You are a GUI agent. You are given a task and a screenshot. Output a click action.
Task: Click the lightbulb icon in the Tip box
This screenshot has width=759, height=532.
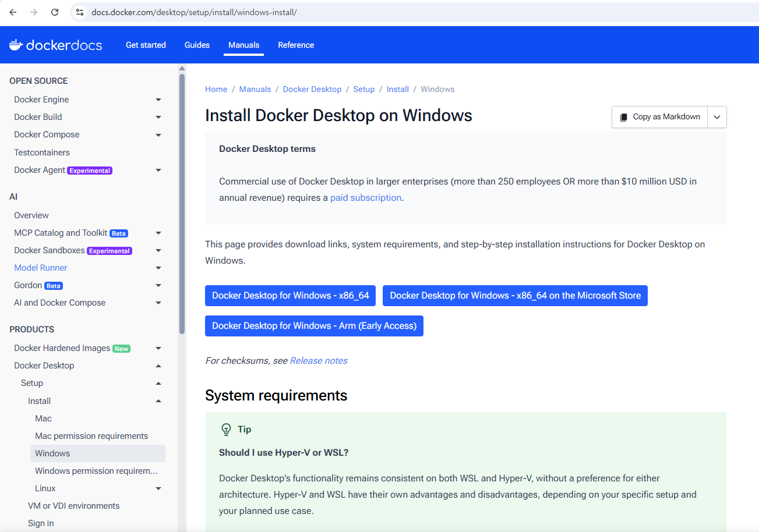[x=226, y=429]
